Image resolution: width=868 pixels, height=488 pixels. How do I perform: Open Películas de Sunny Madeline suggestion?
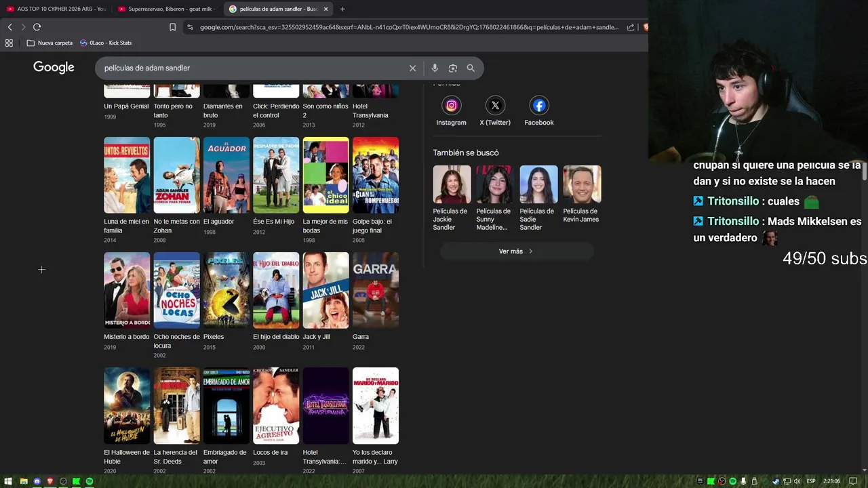tap(495, 198)
